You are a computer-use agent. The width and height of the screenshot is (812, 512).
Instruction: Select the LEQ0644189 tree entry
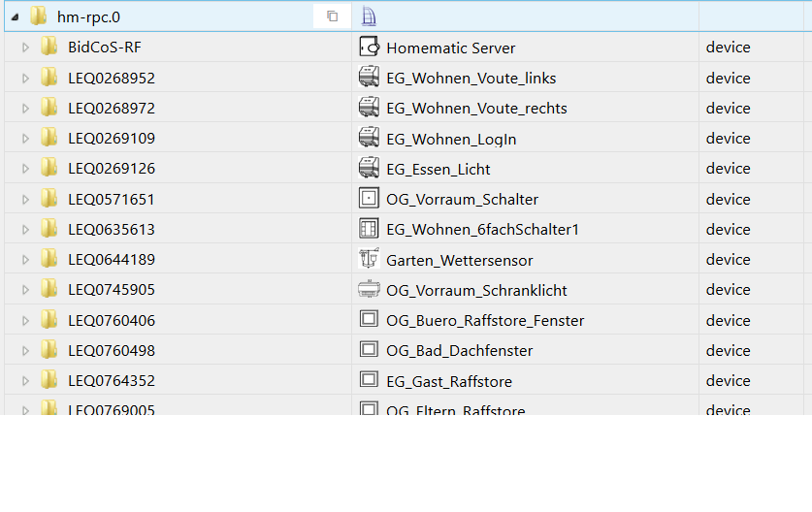coord(112,259)
